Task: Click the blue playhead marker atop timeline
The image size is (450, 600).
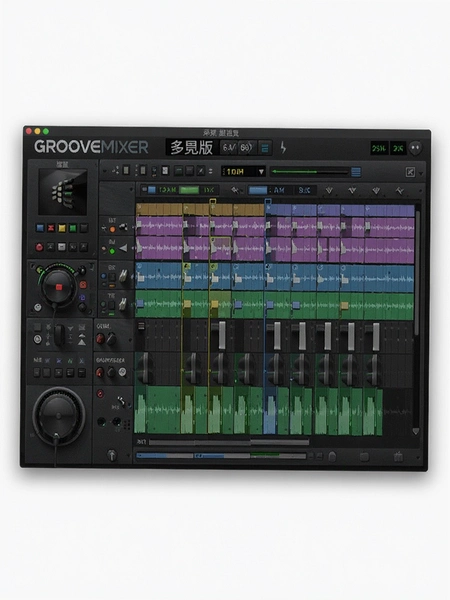Action: pos(268,201)
